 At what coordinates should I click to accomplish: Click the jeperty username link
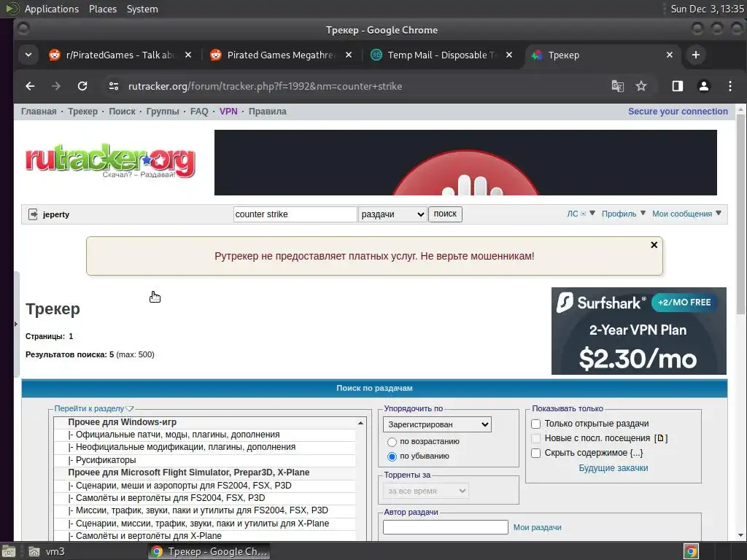pyautogui.click(x=56, y=214)
